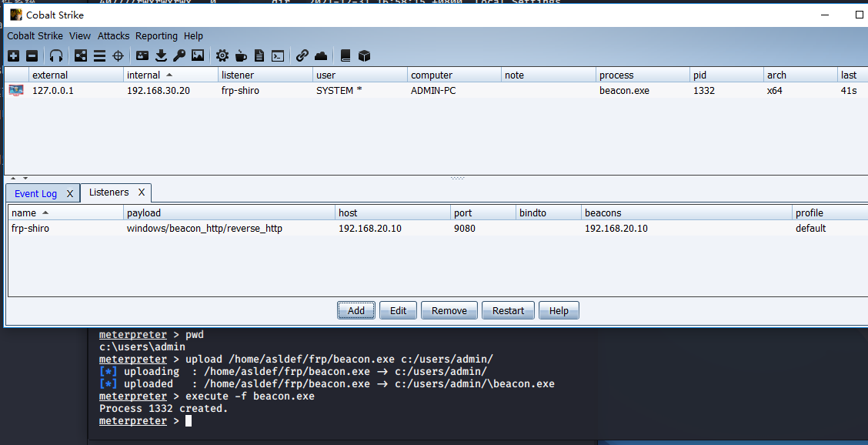Switch to the Event Log tab
Screen dimensions: 868x445
click(35, 193)
